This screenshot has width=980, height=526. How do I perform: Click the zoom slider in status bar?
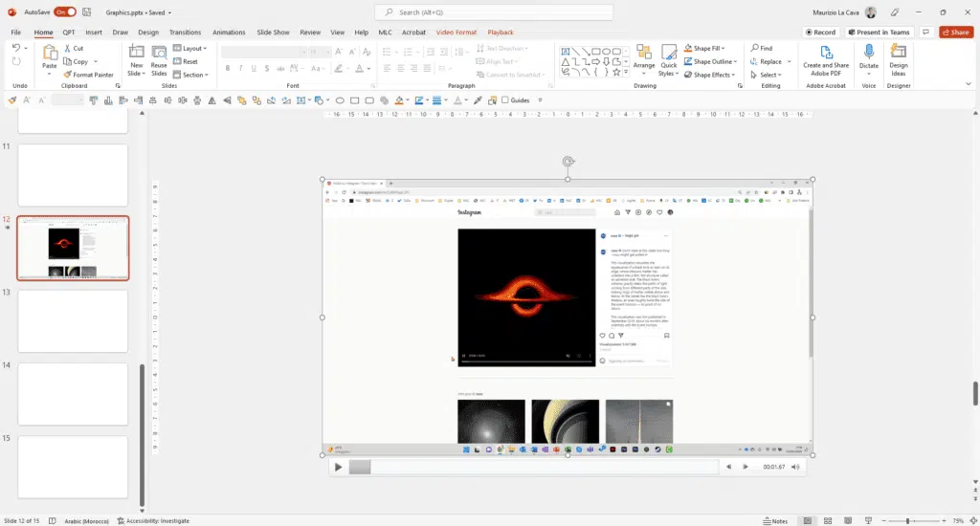[909, 520]
